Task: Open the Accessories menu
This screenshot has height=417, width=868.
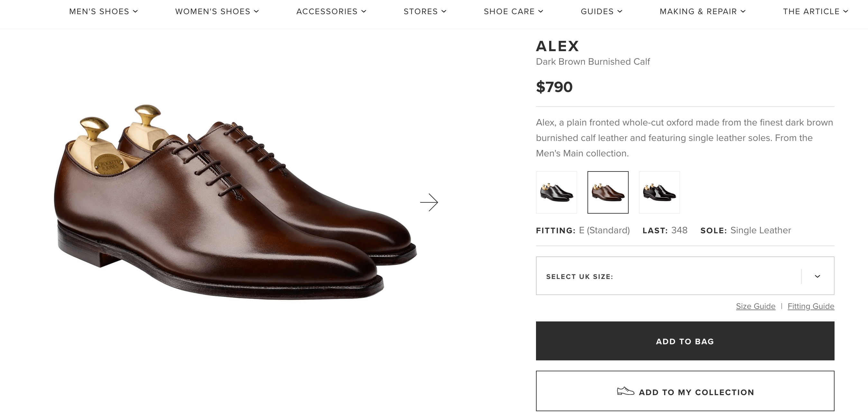Action: 331,12
